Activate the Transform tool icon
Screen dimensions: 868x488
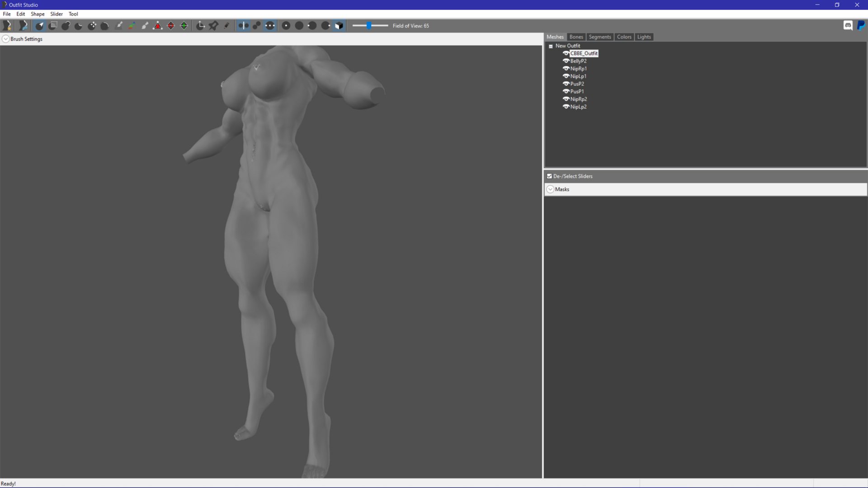[x=200, y=26]
